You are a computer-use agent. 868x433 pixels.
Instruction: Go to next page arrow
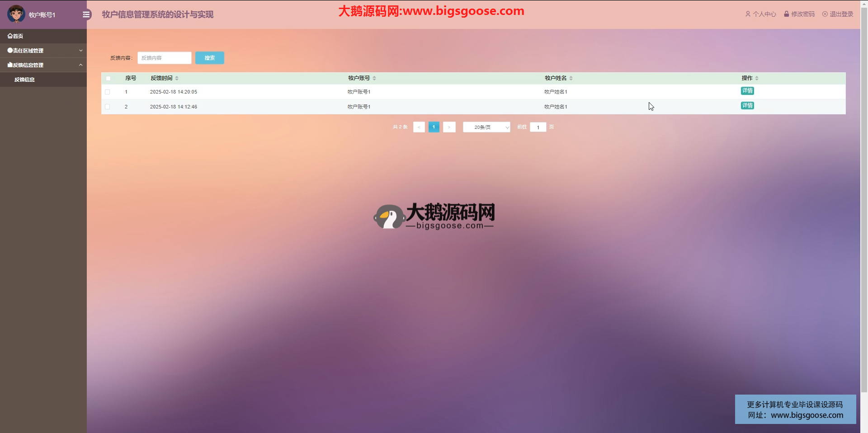[x=449, y=127]
